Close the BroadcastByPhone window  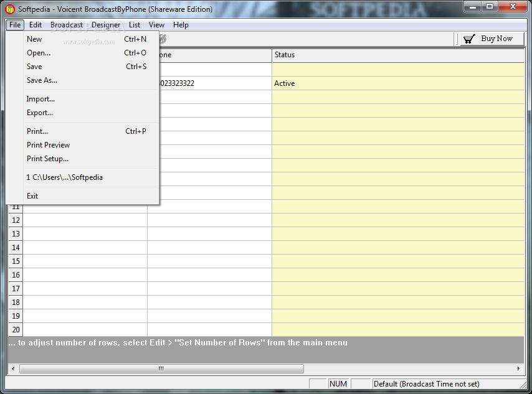(x=513, y=6)
